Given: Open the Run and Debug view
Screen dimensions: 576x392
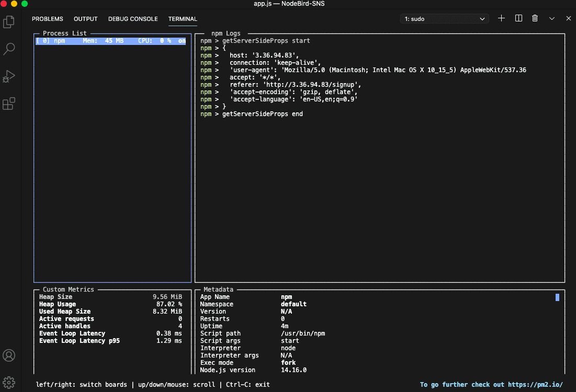Looking at the screenshot, I should (9, 76).
